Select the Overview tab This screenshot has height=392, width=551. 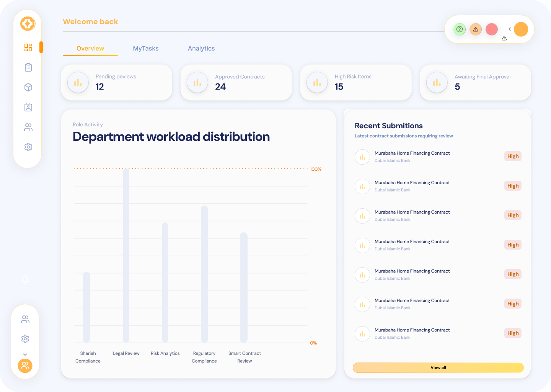(x=90, y=49)
